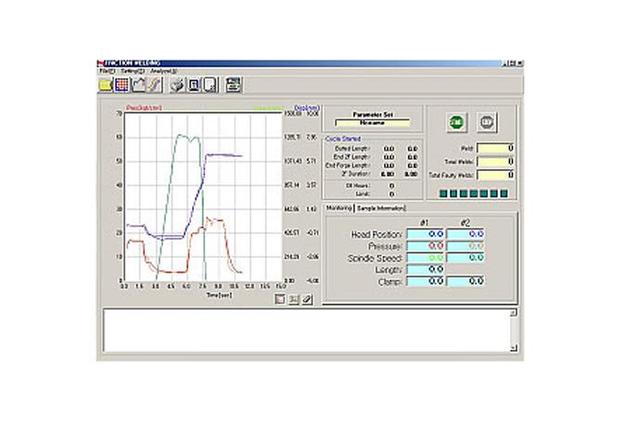Screen dimensions: 640x427
Task: Click Pressure #1 value field
Action: 426,246
